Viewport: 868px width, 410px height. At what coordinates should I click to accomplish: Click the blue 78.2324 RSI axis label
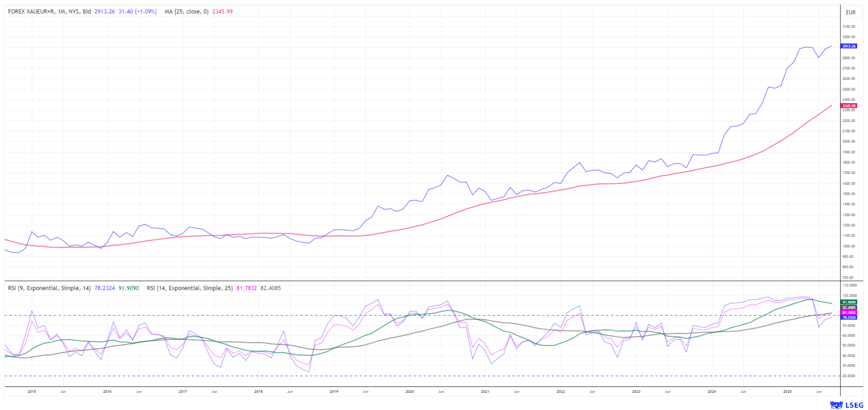pos(849,318)
